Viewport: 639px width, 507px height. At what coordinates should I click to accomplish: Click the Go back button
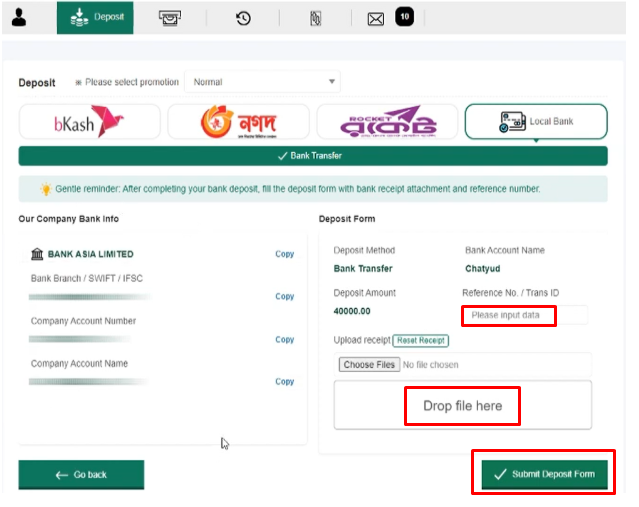81,474
